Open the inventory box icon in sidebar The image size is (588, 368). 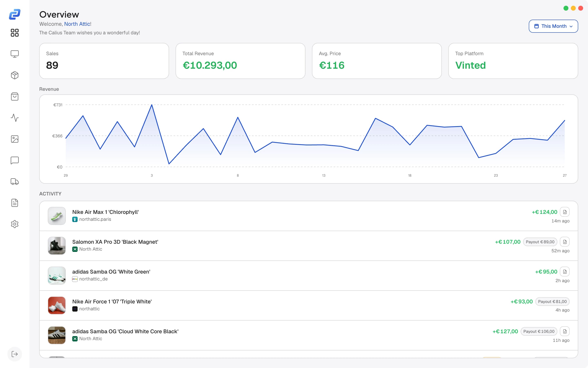(14, 75)
